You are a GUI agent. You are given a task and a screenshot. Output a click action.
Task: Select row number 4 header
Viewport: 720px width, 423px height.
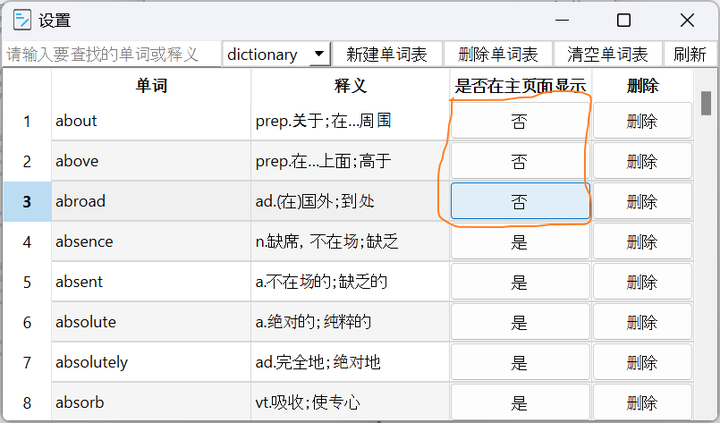[x=27, y=241]
